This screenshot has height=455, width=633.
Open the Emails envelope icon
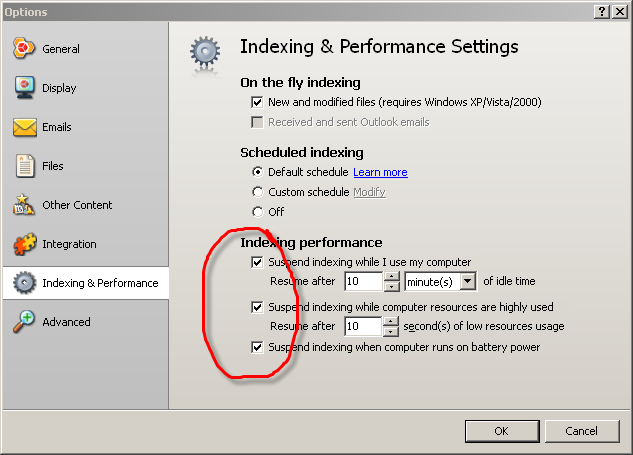tap(25, 127)
